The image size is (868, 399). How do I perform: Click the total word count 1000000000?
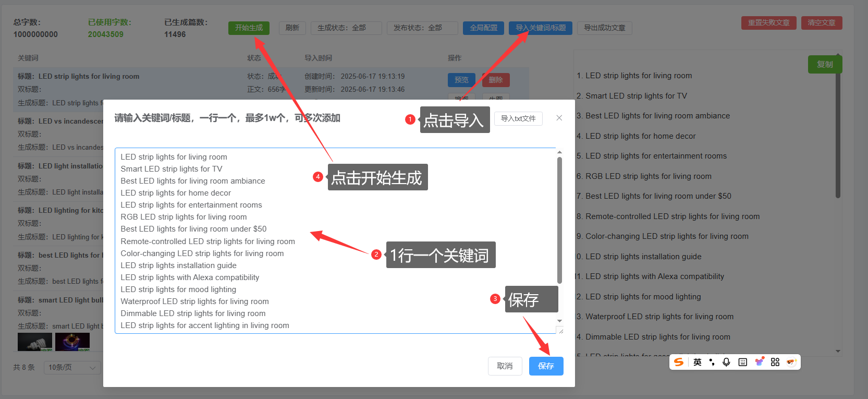click(36, 34)
